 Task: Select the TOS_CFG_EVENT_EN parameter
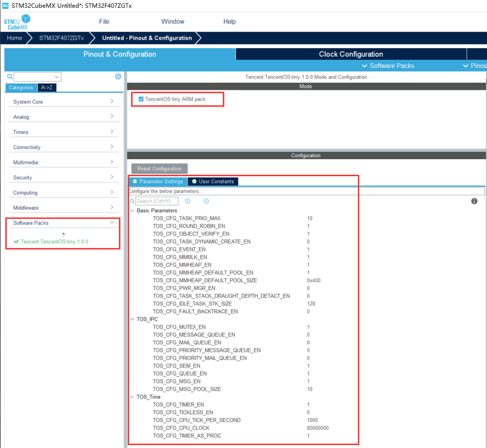[179, 249]
